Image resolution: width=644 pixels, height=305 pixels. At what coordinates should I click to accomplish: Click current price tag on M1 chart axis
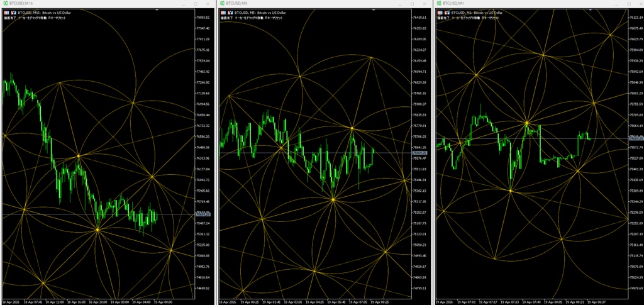tap(636, 139)
